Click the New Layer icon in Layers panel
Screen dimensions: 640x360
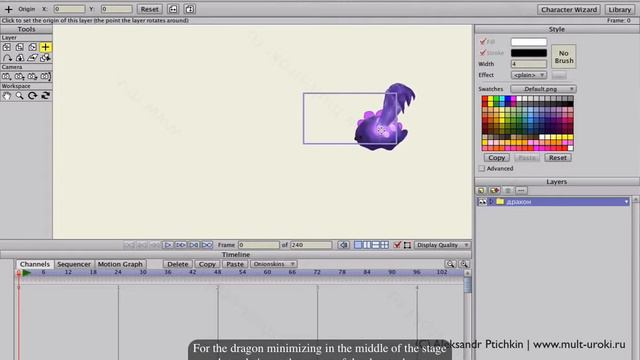click(481, 191)
